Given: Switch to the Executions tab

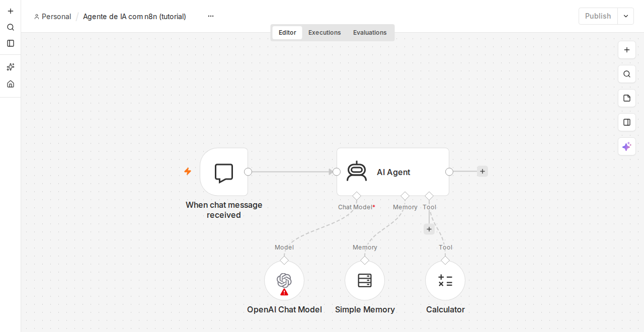Looking at the screenshot, I should pyautogui.click(x=325, y=33).
